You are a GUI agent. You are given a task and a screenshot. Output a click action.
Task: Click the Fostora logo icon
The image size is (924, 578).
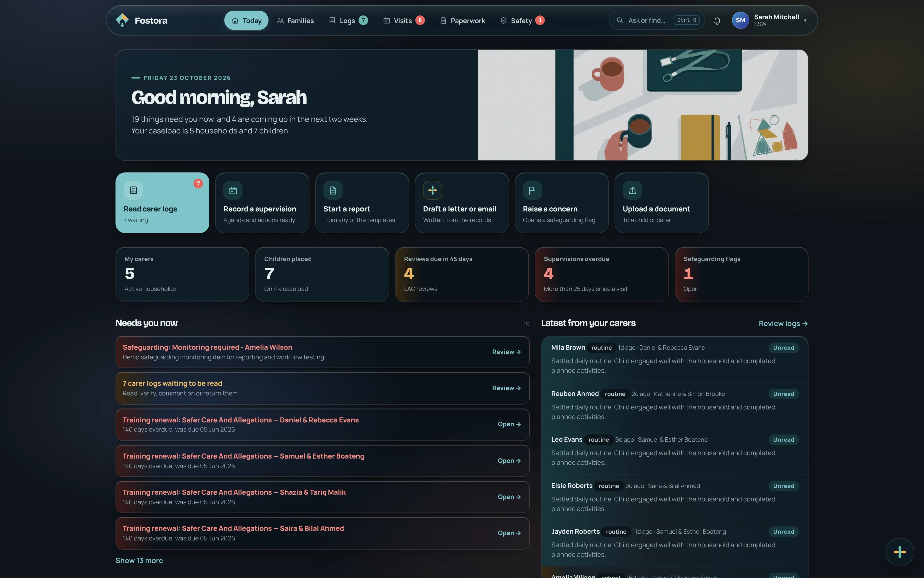[x=122, y=20]
